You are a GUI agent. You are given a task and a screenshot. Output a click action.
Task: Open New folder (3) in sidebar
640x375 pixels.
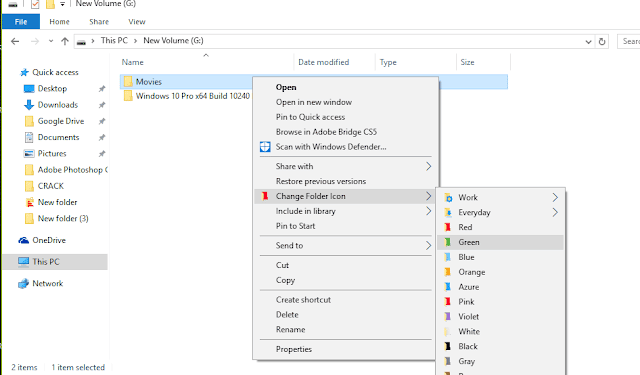(x=63, y=219)
